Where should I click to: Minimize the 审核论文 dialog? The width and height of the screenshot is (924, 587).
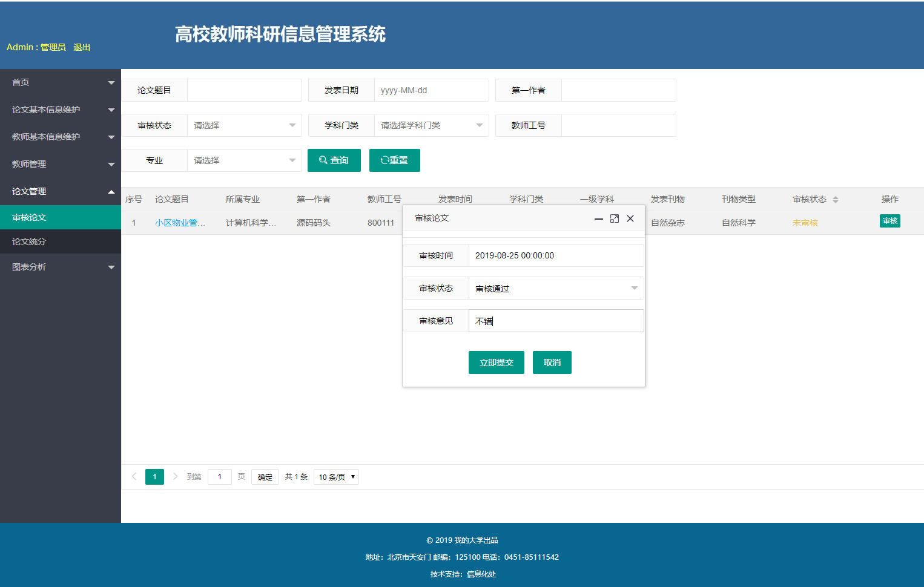coord(598,218)
